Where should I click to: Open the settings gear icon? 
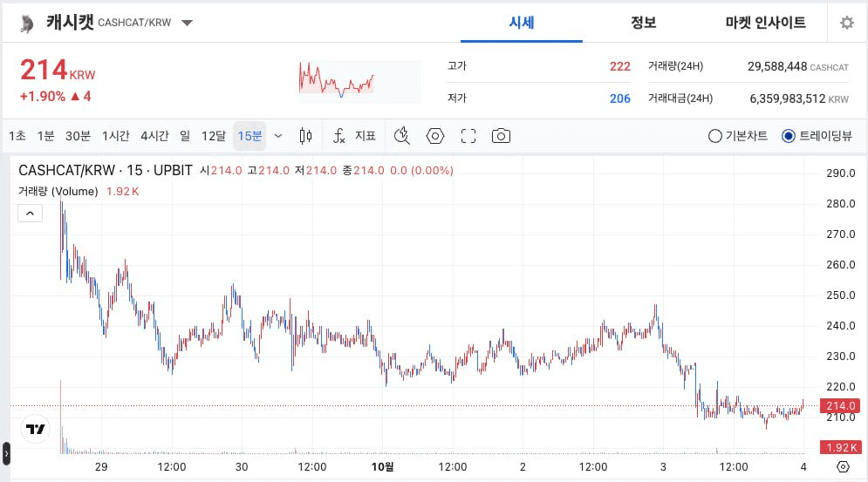click(x=846, y=23)
